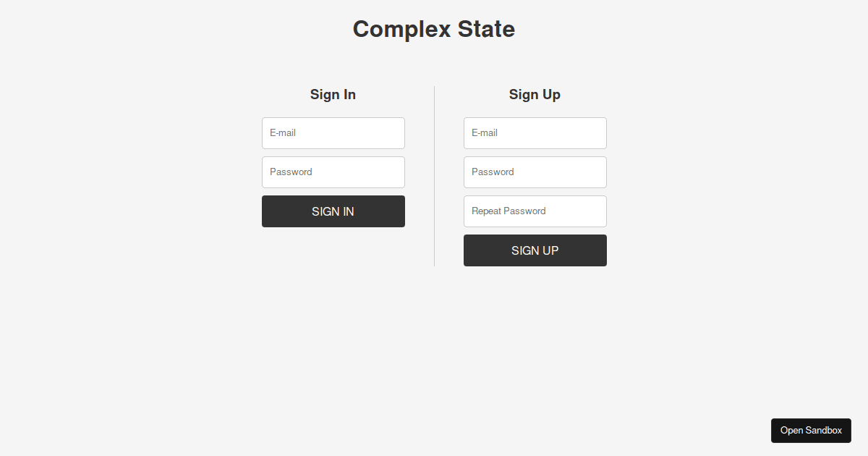Click the Password field under Sign In
This screenshot has height=456, width=868.
point(333,172)
